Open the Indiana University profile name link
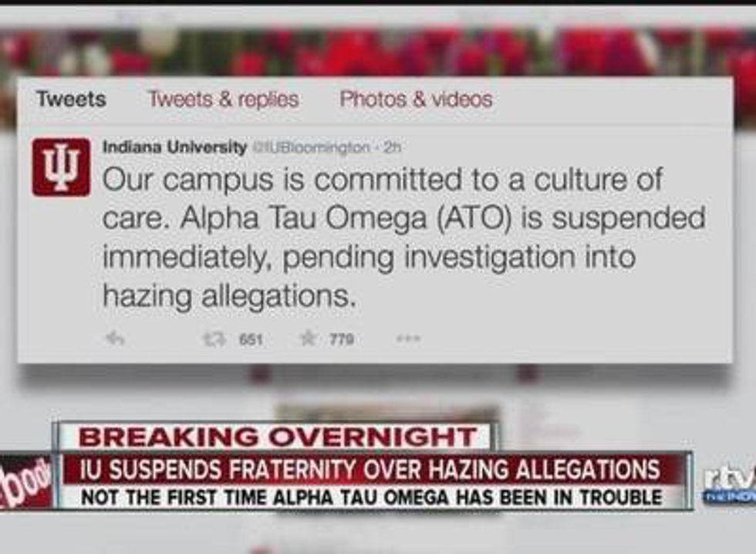Screen dimensions: 756x554 point(174,147)
